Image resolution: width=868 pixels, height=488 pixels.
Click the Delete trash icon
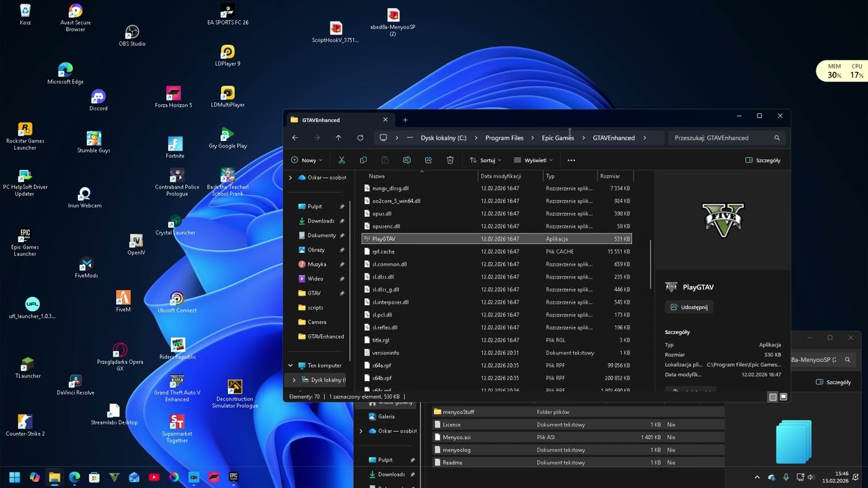(450, 160)
